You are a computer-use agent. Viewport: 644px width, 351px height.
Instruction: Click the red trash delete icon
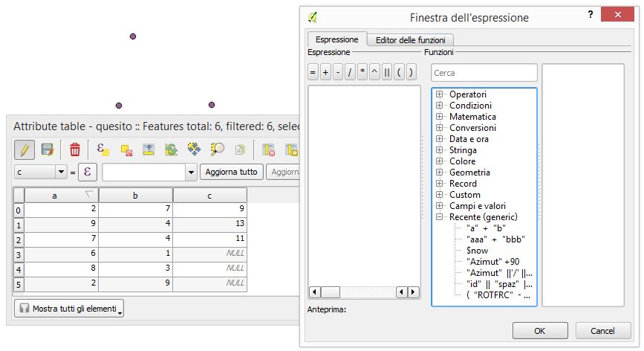click(x=75, y=149)
